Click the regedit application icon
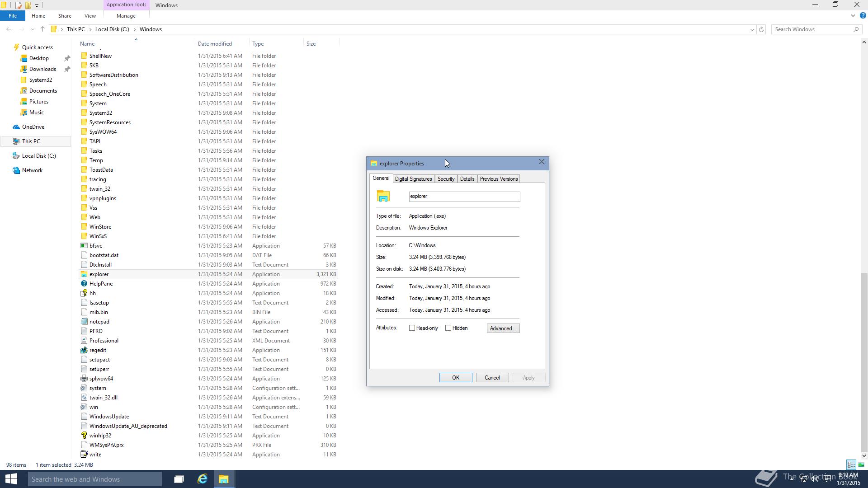Screen dimensions: 868x488 (x=84, y=350)
